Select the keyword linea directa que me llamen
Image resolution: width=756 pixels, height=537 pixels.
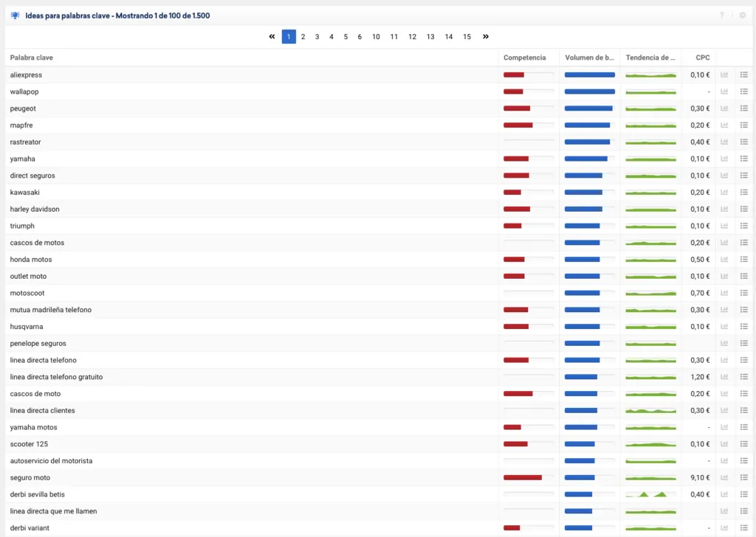click(x=53, y=511)
